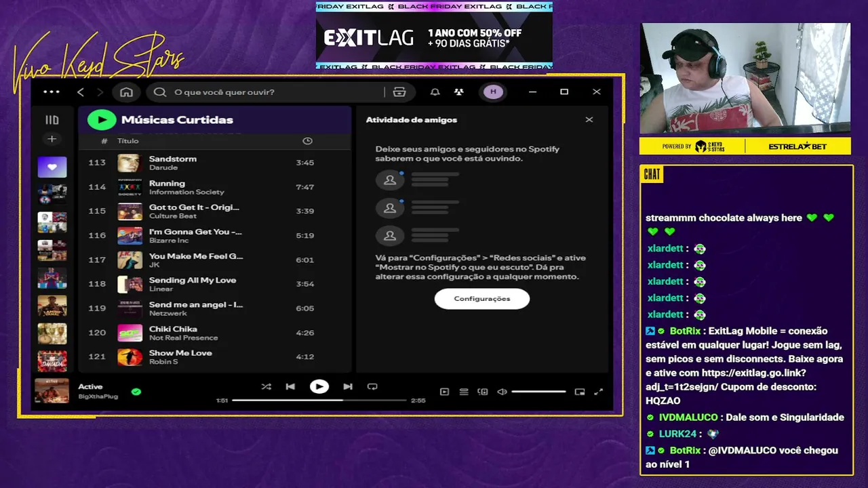Screen dimensions: 868x488
Task: Adjust the volume slider
Action: click(538, 392)
